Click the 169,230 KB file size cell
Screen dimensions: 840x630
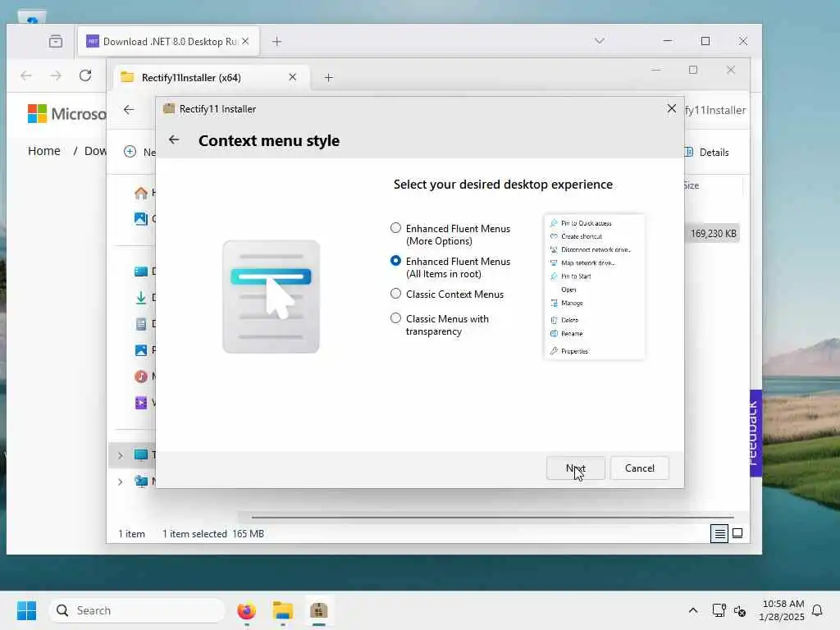coord(713,234)
